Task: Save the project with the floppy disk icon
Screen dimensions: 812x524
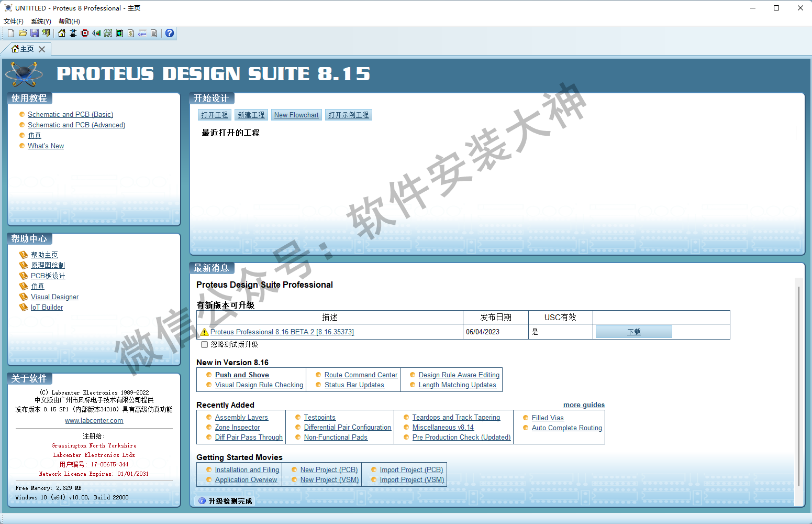Action: (x=35, y=33)
